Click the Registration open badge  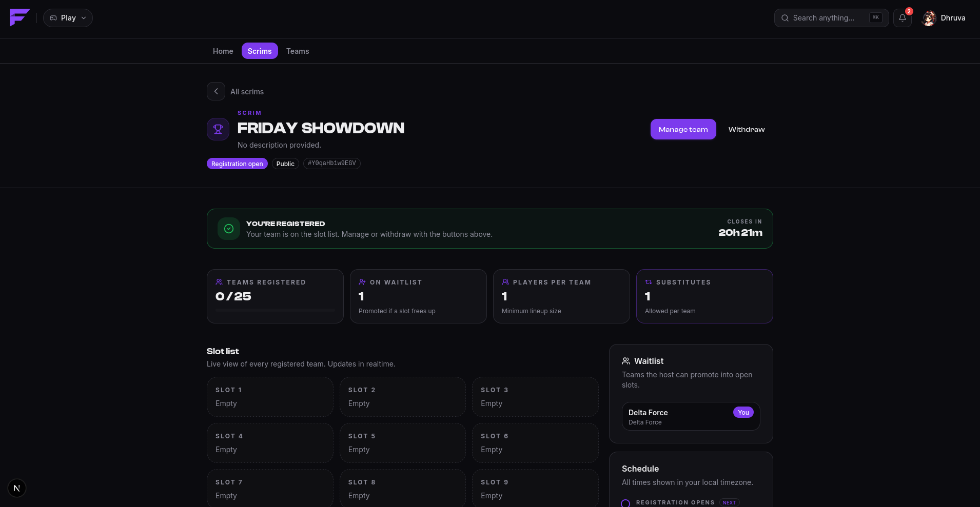coord(237,164)
